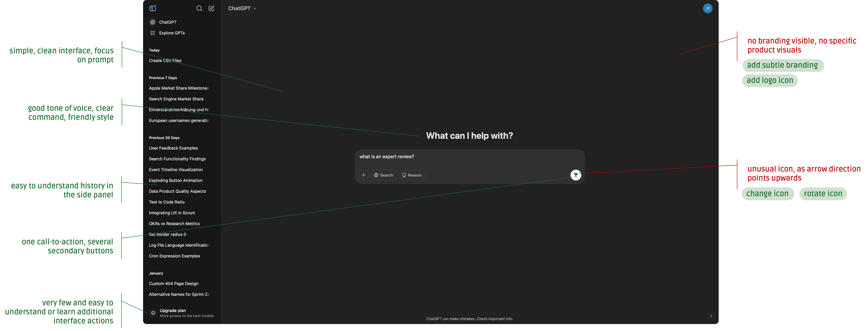The width and height of the screenshot is (868, 331).
Task: Toggle the Reason mode button
Action: [412, 175]
